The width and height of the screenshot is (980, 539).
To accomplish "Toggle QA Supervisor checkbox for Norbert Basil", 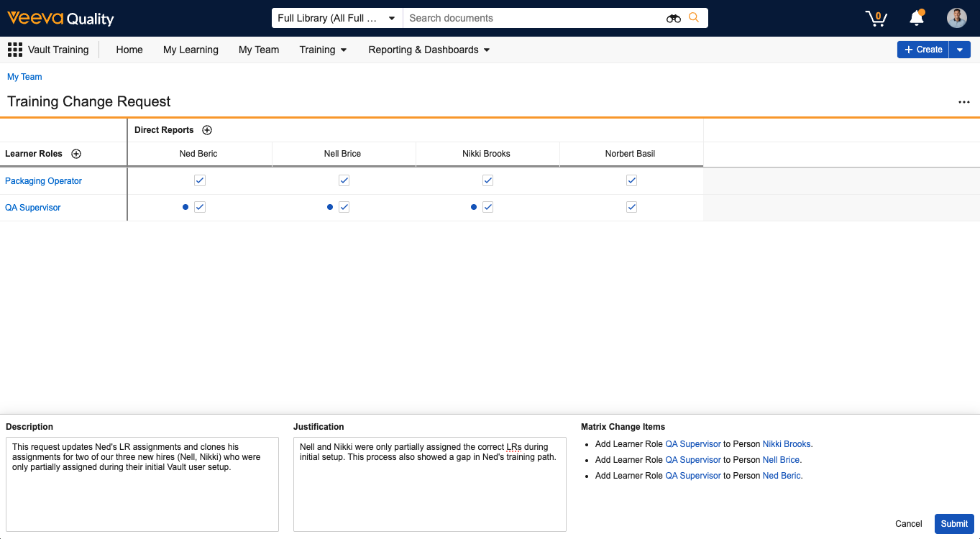I will pyautogui.click(x=631, y=207).
